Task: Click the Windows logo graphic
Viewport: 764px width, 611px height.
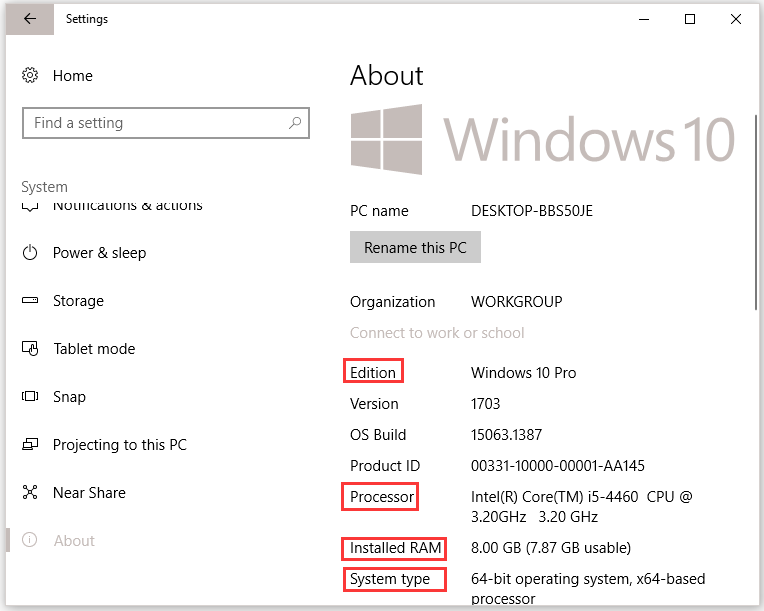Action: 386,139
